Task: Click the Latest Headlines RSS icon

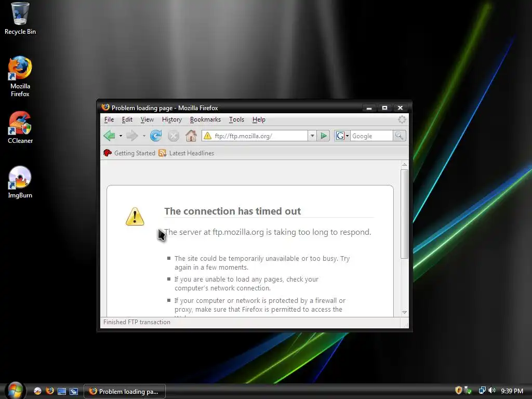Action: (x=163, y=153)
